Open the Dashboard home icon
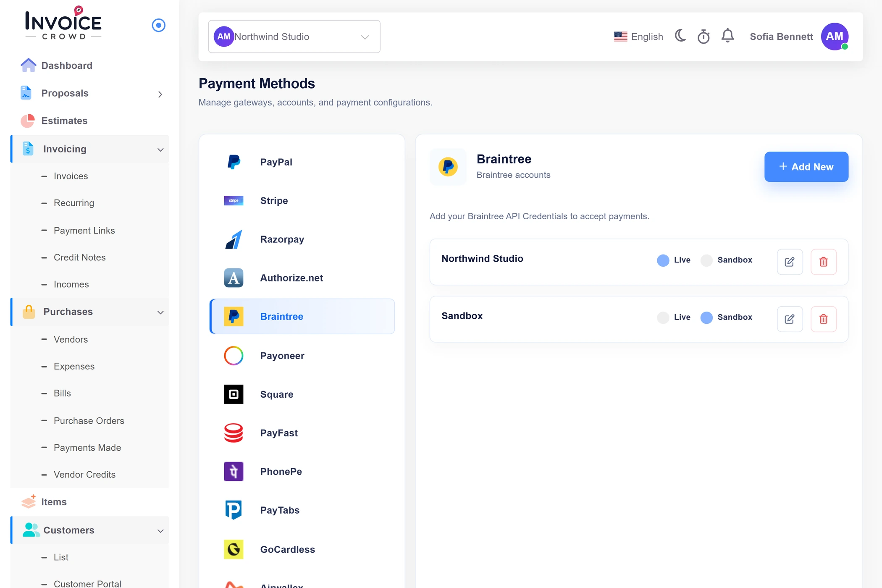The width and height of the screenshot is (882, 588). (x=28, y=65)
